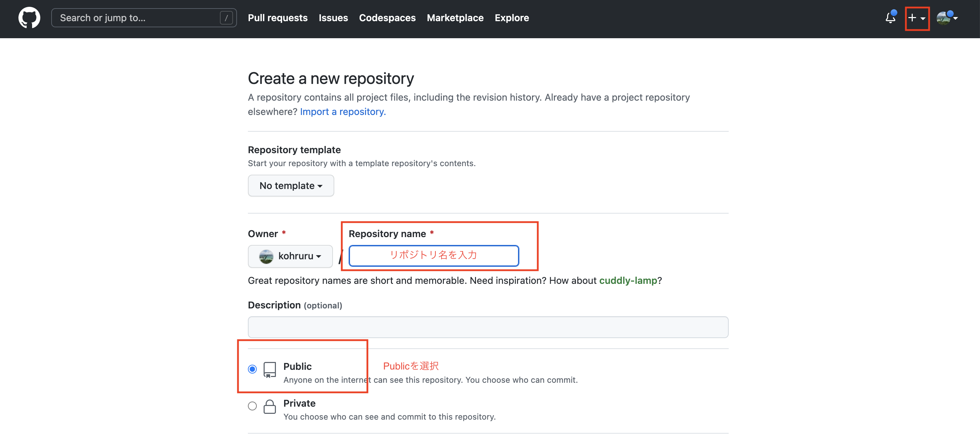Open the notifications bell
The width and height of the screenshot is (980, 436).
pos(890,18)
